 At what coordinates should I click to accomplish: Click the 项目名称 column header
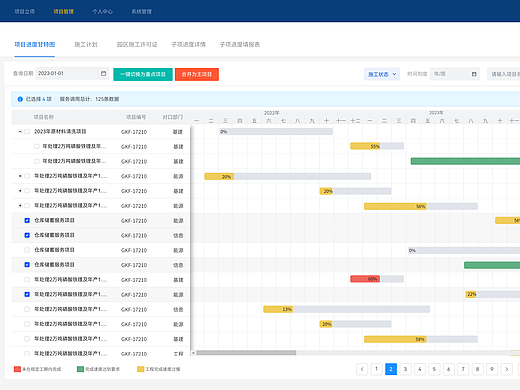[x=44, y=117]
